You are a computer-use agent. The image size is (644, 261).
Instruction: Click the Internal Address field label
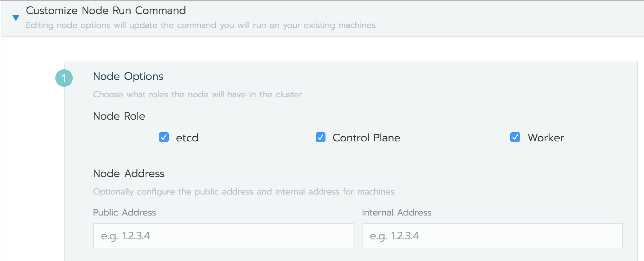pyautogui.click(x=397, y=212)
